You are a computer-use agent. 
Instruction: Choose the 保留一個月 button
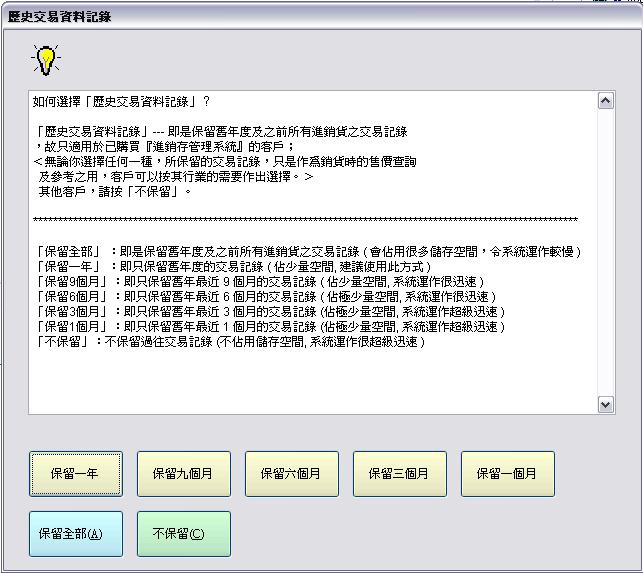click(508, 474)
